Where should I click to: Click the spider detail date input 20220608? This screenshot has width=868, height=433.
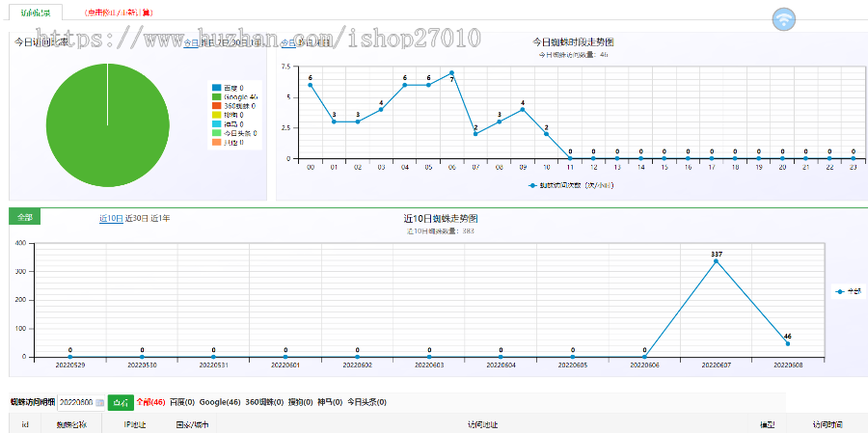[81, 402]
